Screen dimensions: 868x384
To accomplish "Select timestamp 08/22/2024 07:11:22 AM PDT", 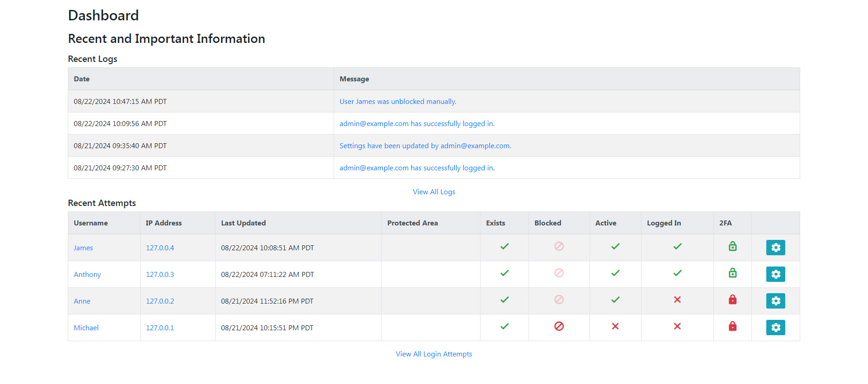I will click(x=267, y=275).
